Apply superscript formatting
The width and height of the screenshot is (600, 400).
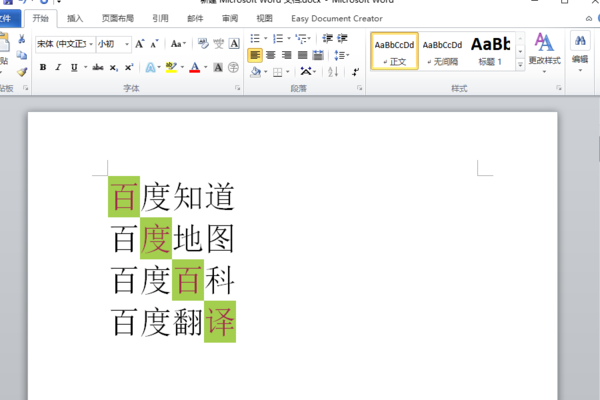tap(129, 68)
